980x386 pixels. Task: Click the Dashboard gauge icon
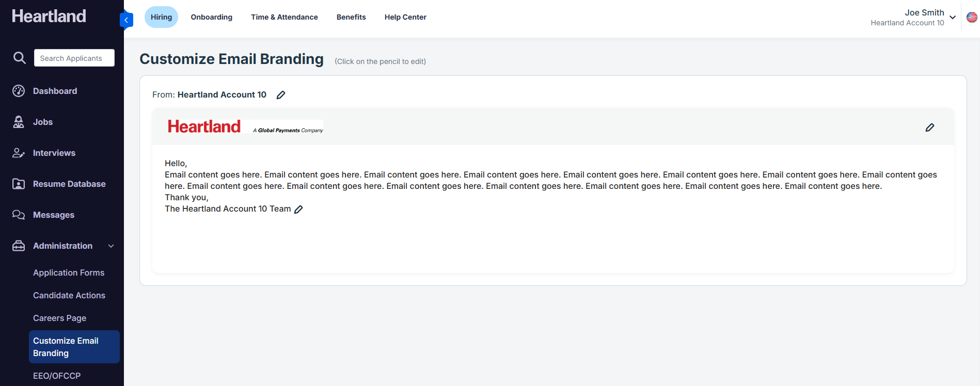pos(19,91)
